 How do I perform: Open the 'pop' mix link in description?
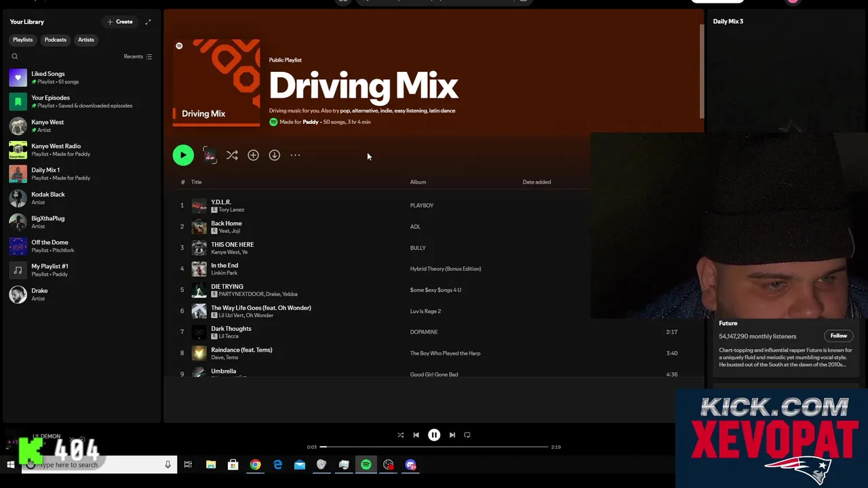point(345,110)
